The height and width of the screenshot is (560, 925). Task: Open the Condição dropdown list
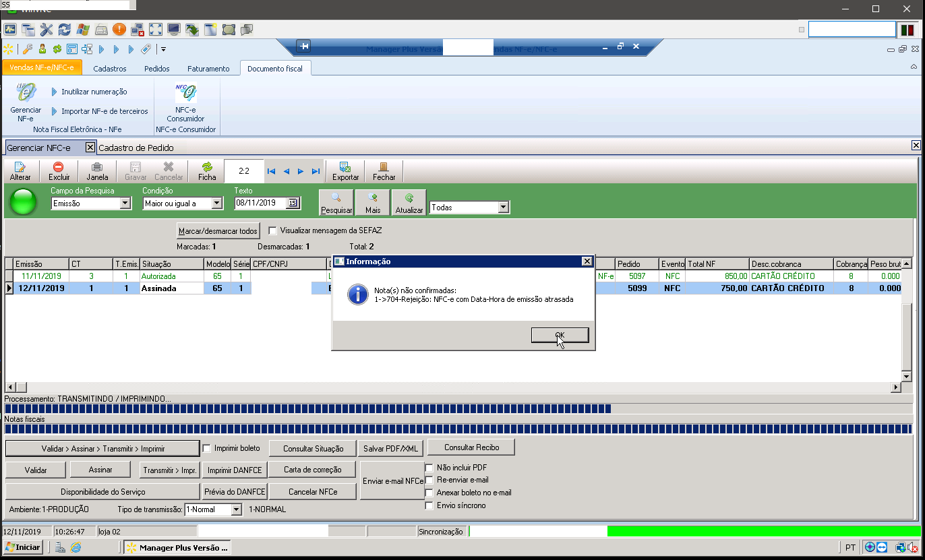point(216,204)
